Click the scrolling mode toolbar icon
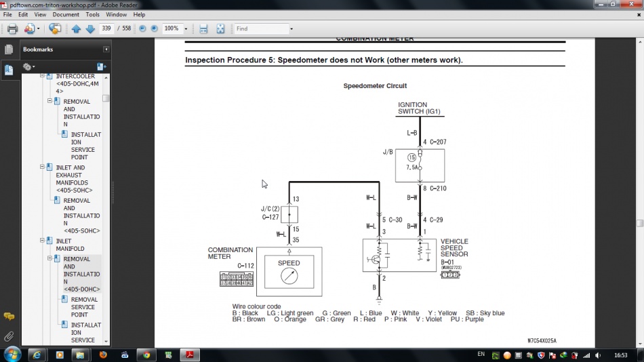The width and height of the screenshot is (644, 362). 203,28
